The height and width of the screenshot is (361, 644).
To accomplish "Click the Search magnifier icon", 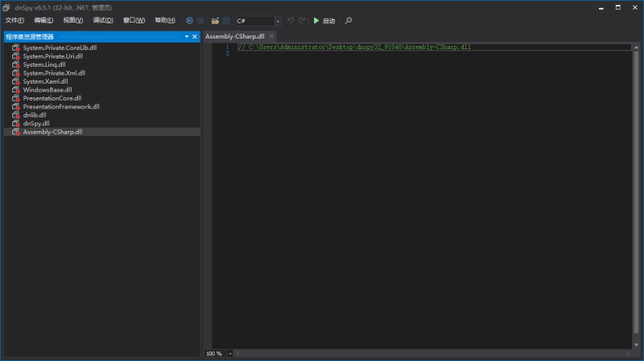I will [349, 21].
